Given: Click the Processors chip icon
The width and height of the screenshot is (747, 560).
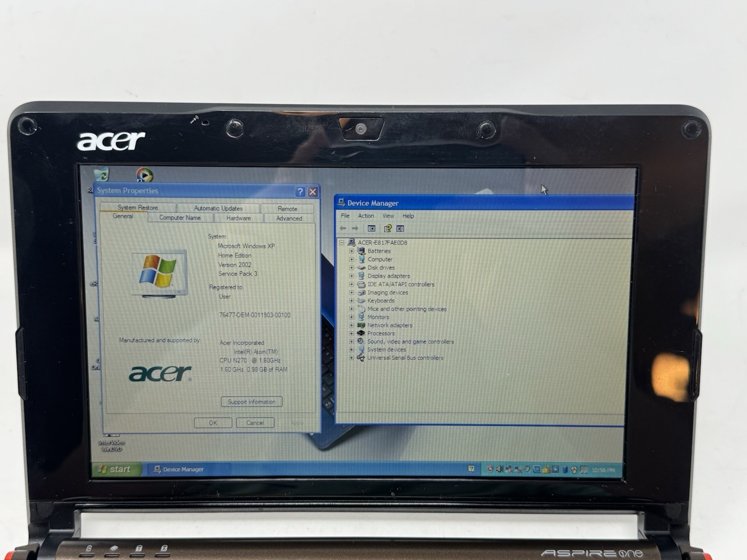Looking at the screenshot, I should 361,333.
